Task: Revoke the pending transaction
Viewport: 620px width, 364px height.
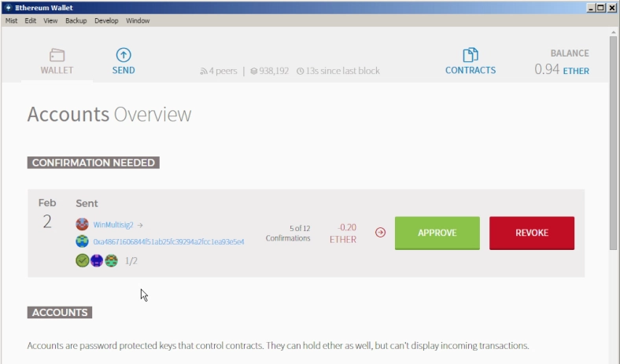Action: (x=532, y=233)
